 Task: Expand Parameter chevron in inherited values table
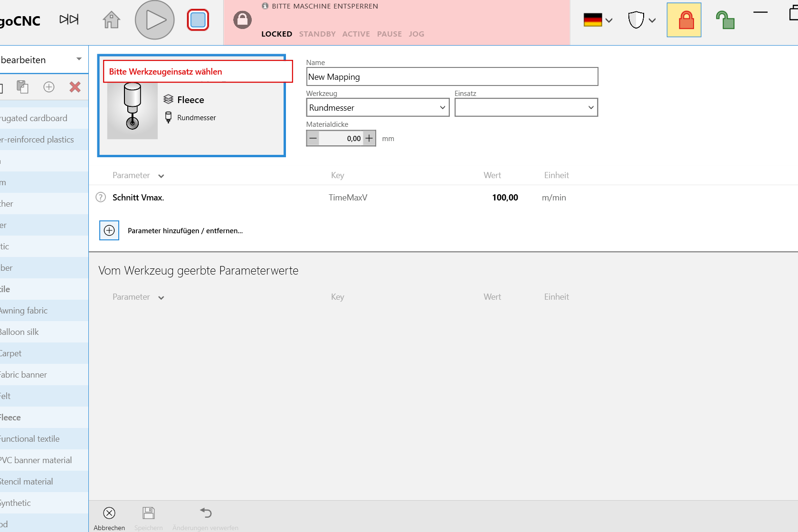[x=161, y=297]
